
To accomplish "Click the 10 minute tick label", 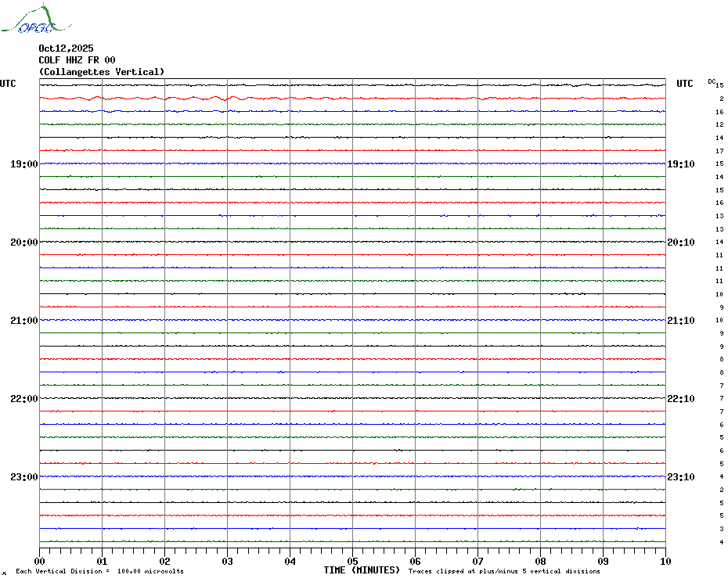I will tap(665, 561).
